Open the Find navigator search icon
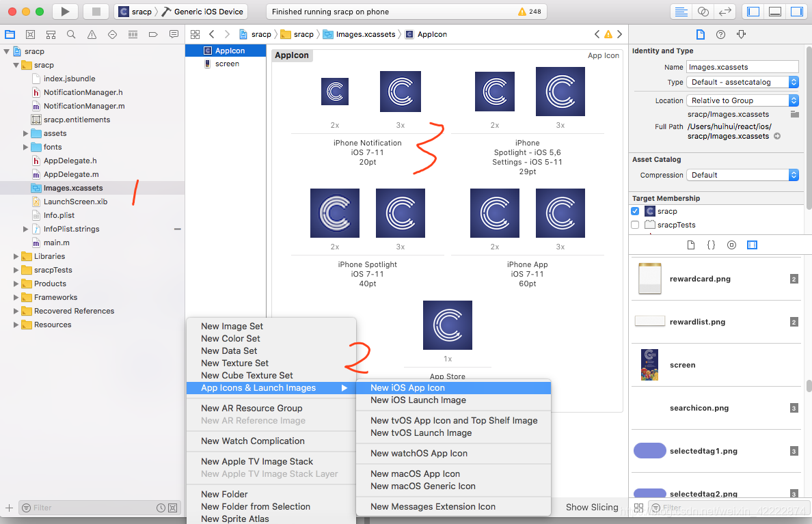 [71, 35]
